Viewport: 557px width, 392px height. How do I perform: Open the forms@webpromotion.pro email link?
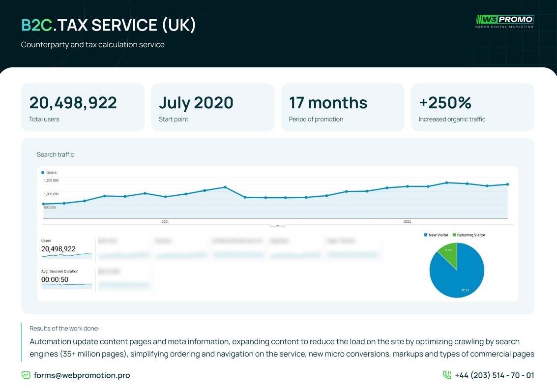click(x=82, y=375)
